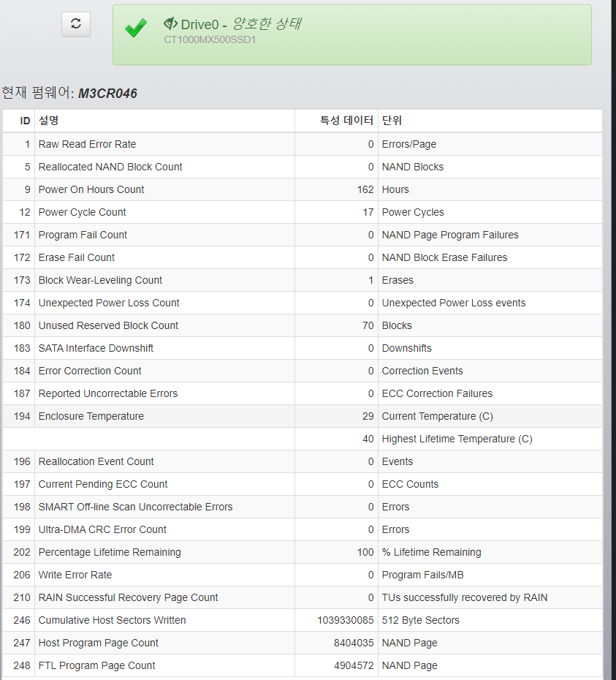Click ECC Correction Failures unit text

coord(437,393)
